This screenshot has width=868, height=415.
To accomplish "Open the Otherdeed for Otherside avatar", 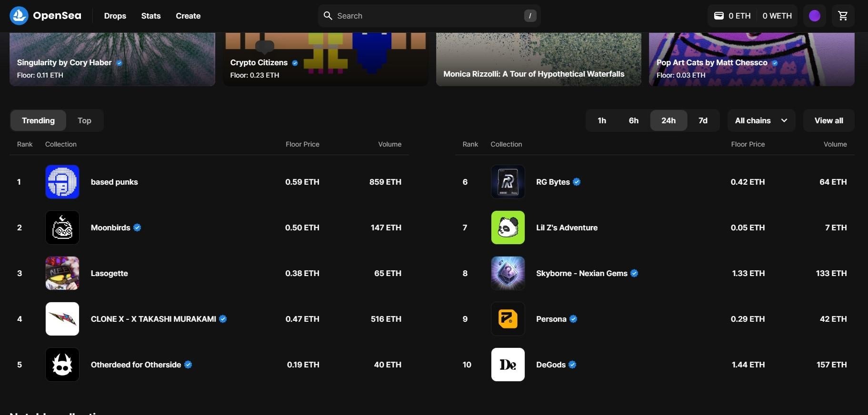I will tap(62, 365).
